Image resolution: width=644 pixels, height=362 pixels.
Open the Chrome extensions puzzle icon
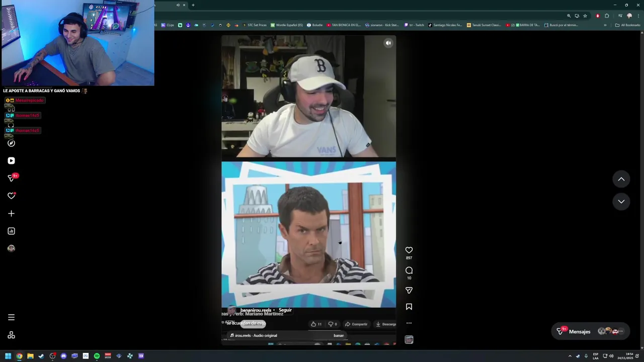pos(607,16)
